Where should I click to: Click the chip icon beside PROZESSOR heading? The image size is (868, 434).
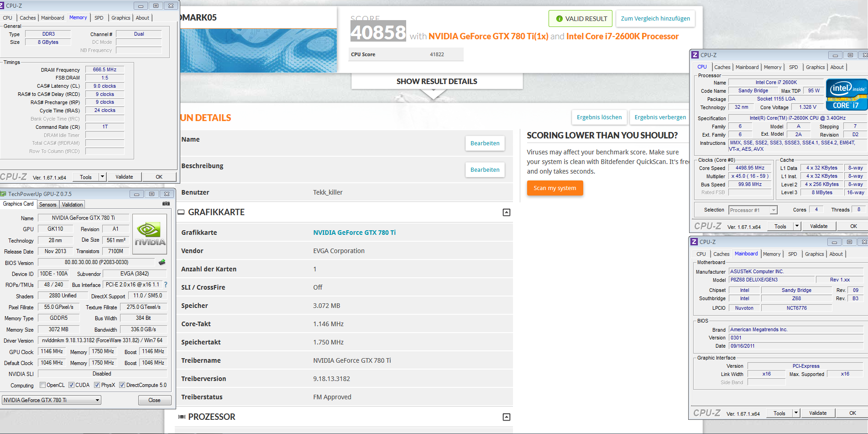coord(182,417)
